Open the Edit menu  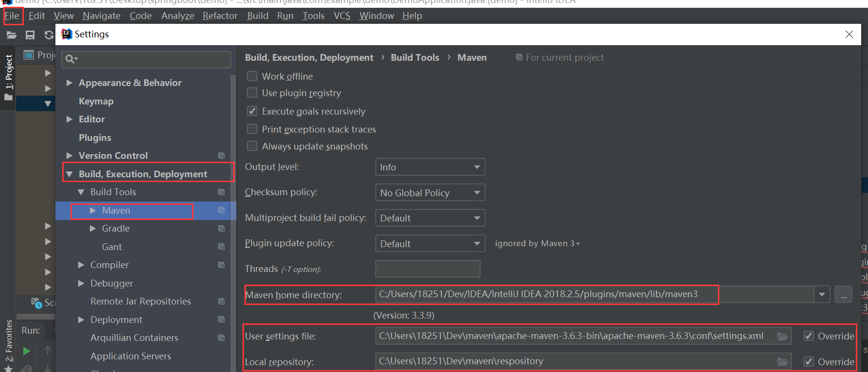point(36,16)
